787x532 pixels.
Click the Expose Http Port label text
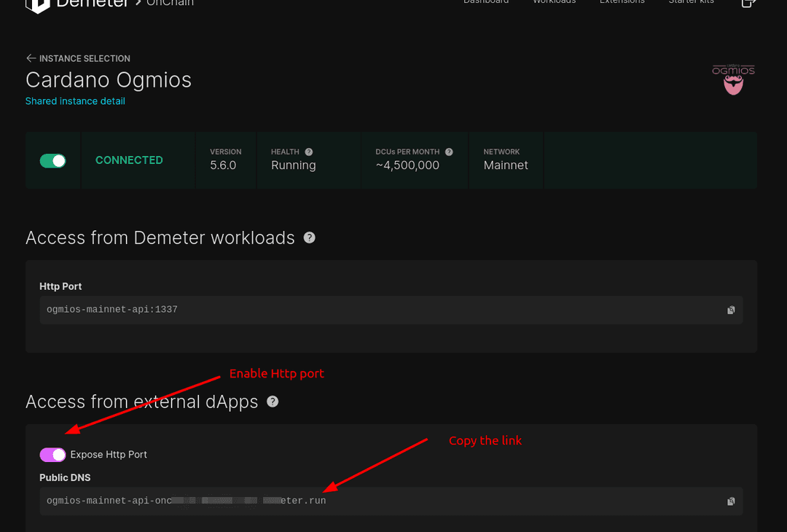click(x=109, y=454)
